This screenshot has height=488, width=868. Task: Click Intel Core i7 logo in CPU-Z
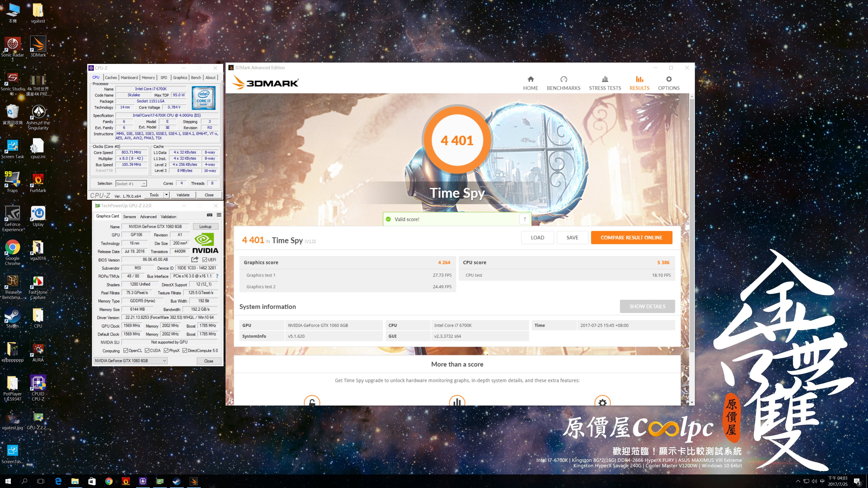tap(203, 98)
